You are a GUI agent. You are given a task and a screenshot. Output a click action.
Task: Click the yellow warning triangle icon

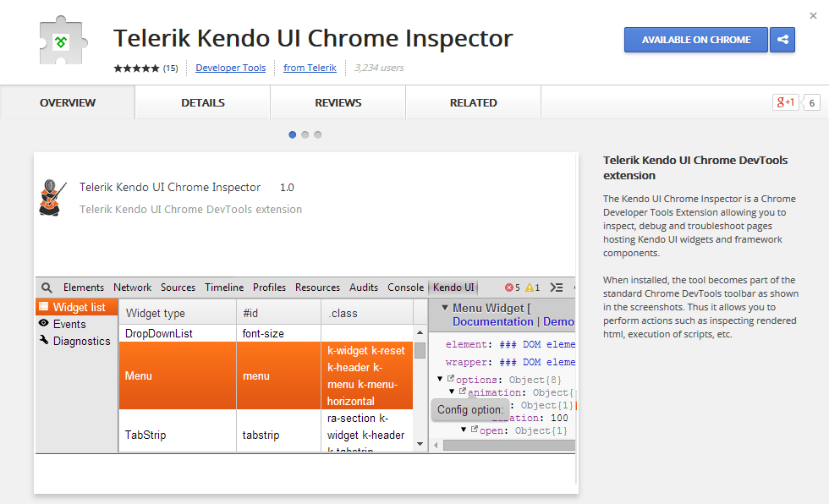click(x=530, y=288)
